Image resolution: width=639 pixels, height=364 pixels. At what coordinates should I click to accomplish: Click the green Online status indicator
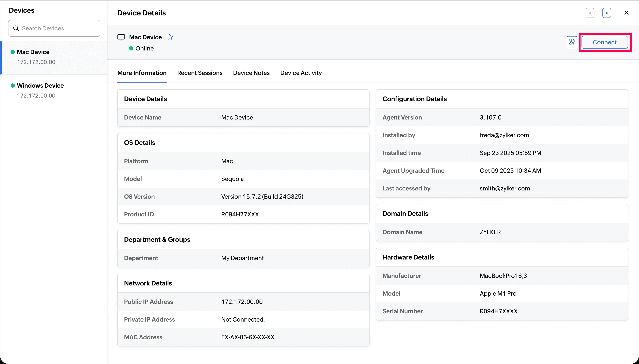pyautogui.click(x=131, y=48)
